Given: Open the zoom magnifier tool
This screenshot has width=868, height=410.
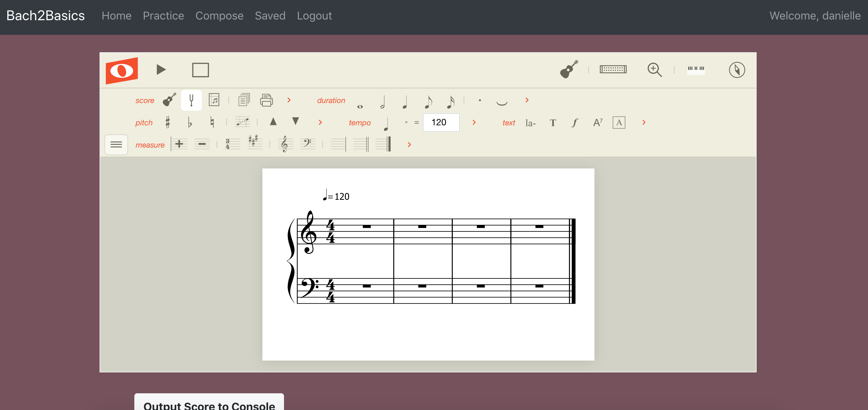Looking at the screenshot, I should point(654,70).
